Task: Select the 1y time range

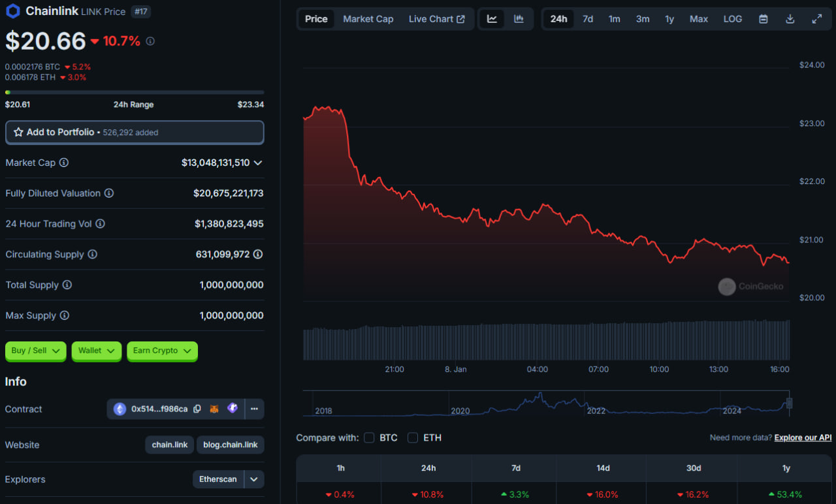Action: tap(669, 19)
